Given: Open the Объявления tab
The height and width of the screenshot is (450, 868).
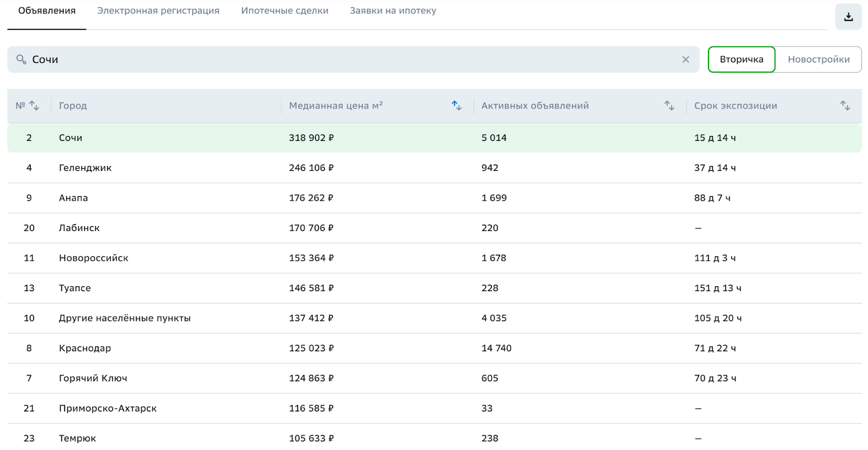Looking at the screenshot, I should (x=47, y=11).
